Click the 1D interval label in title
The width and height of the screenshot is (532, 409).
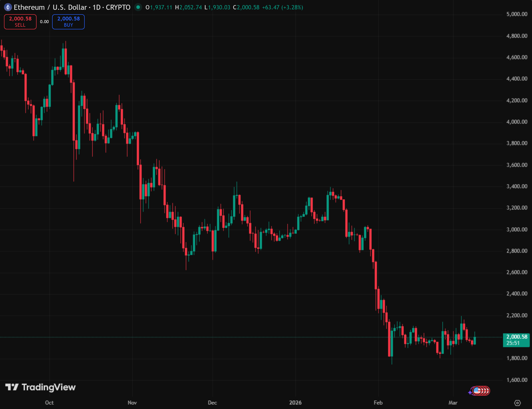(96, 7)
